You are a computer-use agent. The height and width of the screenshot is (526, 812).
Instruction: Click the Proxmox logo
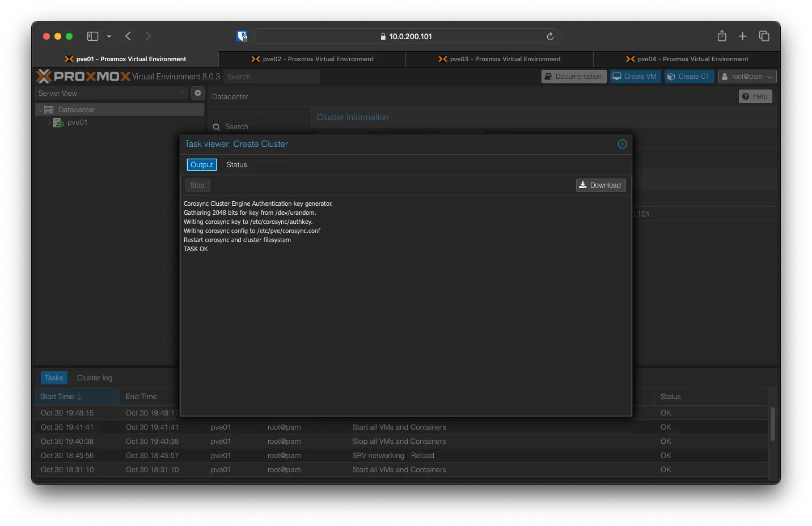coord(83,77)
